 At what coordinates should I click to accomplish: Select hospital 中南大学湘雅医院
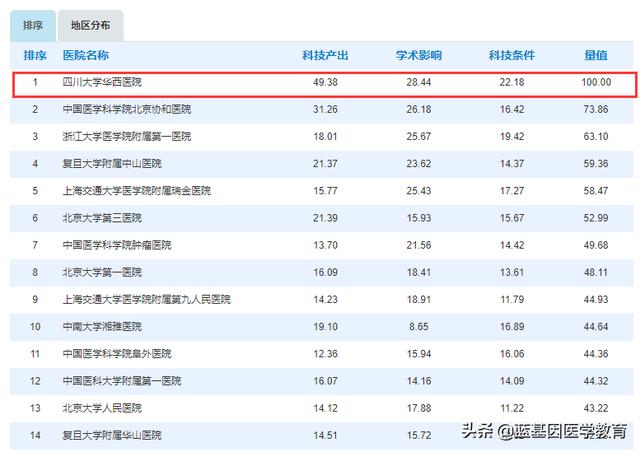point(102,327)
